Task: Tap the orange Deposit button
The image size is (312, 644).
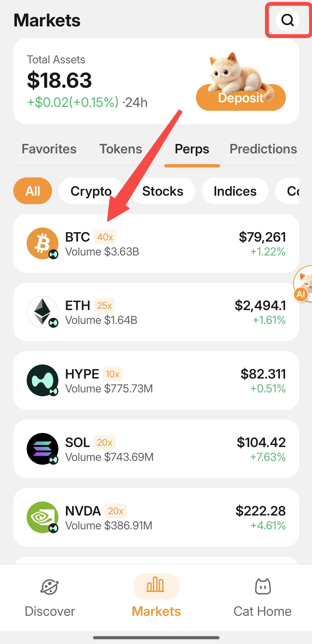Action: [x=241, y=97]
